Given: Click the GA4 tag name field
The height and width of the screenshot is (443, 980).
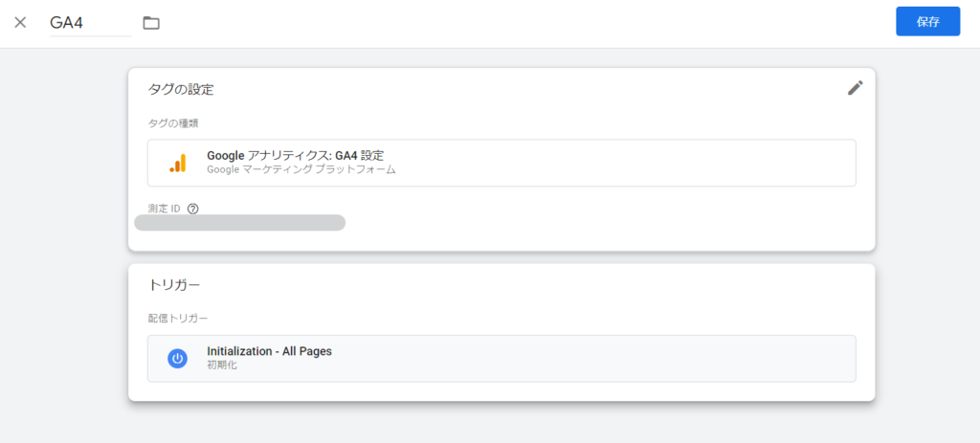Looking at the screenshot, I should coord(91,23).
